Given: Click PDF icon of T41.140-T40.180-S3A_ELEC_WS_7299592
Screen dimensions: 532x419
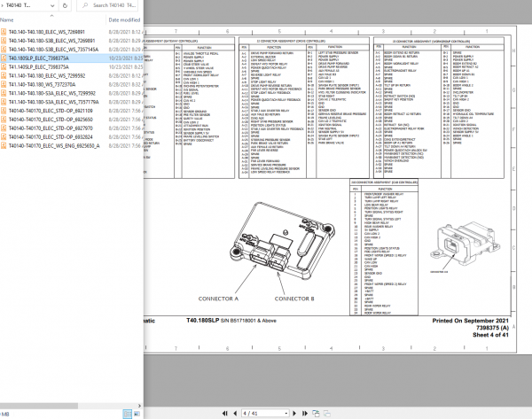Looking at the screenshot, I should pyautogui.click(x=4, y=93).
